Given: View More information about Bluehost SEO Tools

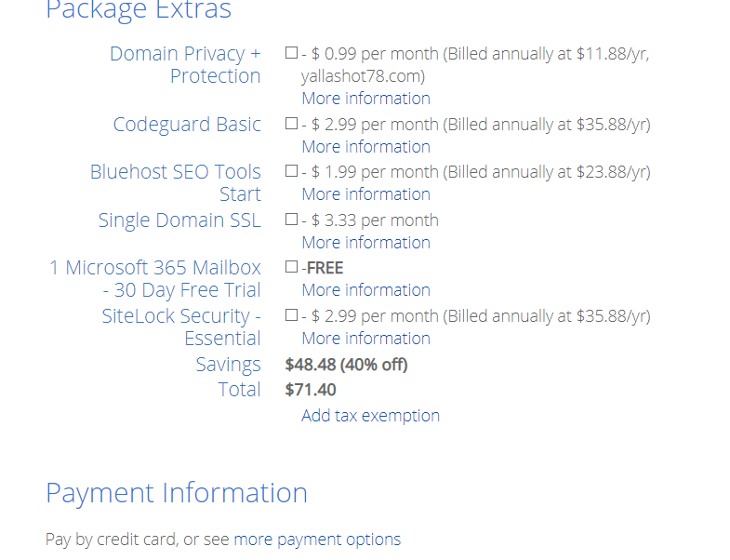Looking at the screenshot, I should [x=366, y=194].
